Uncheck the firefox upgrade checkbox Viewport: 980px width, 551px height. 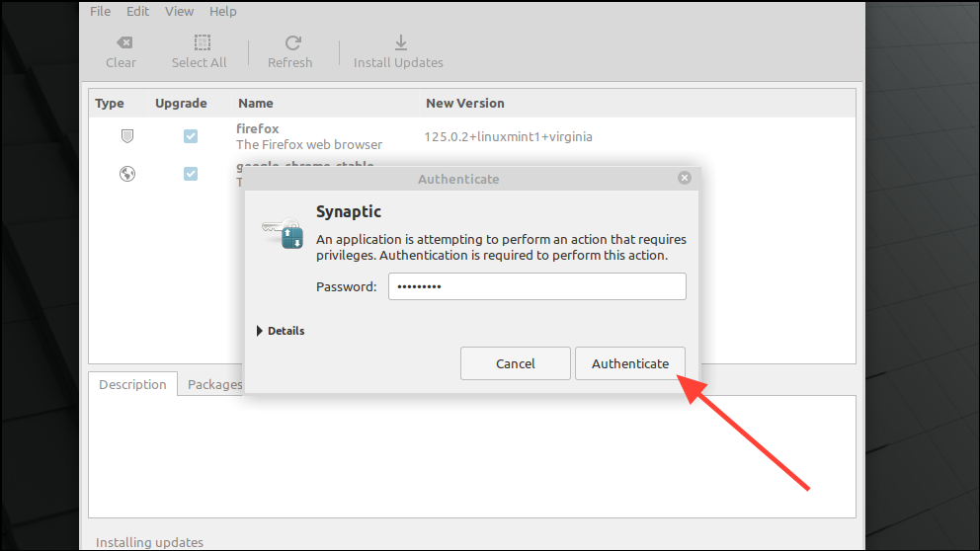(191, 136)
